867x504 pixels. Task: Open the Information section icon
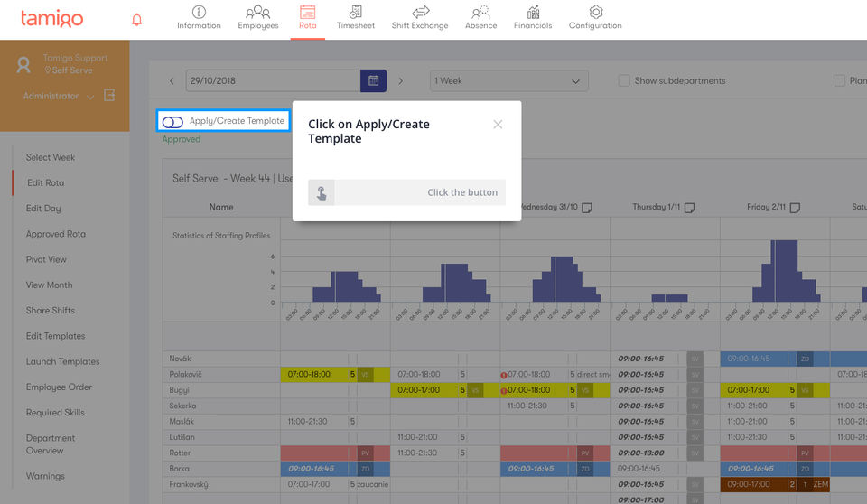pyautogui.click(x=199, y=12)
